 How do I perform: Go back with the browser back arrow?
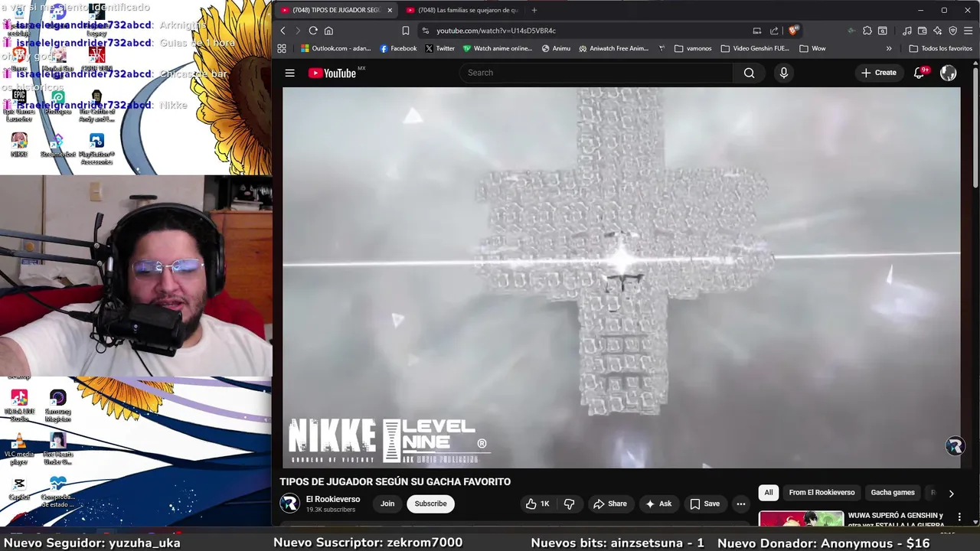pos(283,31)
